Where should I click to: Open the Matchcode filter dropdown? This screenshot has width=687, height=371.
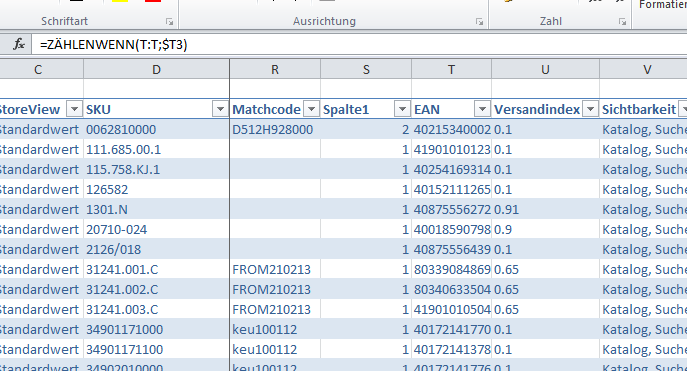[x=312, y=109]
